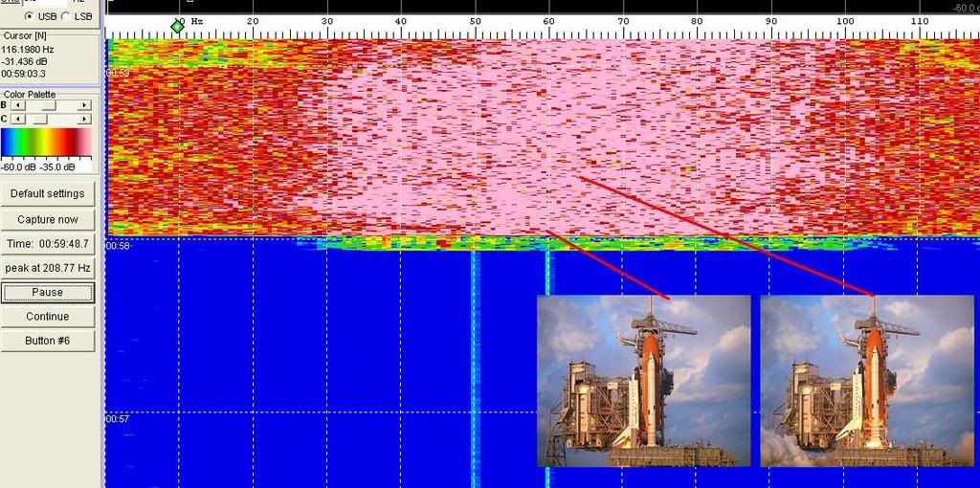The image size is (980, 488).
Task: Click the peak at 208.77 Hz button
Action: tap(48, 268)
